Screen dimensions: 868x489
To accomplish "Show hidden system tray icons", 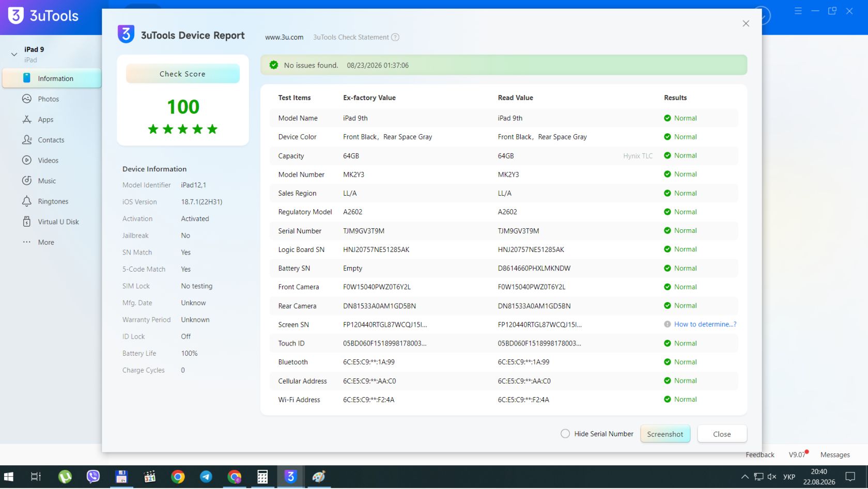I will [x=745, y=477].
